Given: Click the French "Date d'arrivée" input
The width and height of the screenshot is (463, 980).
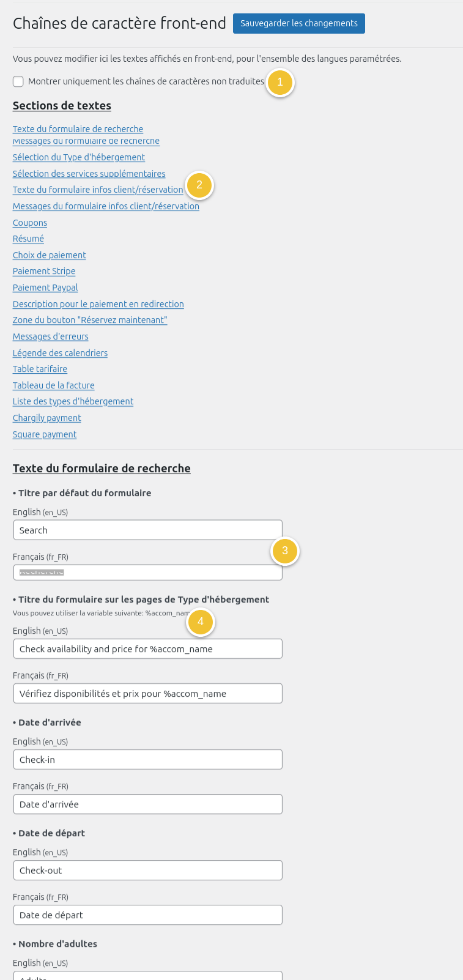Looking at the screenshot, I should (x=147, y=804).
